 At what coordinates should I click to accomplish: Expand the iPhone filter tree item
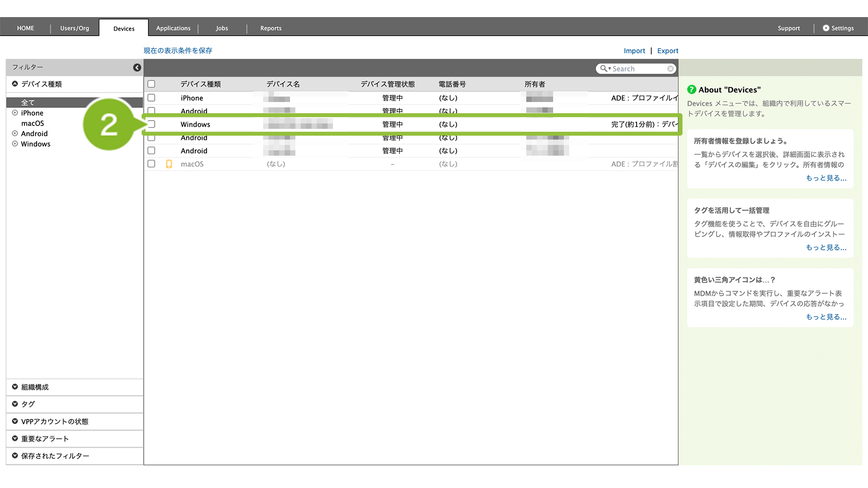(x=15, y=113)
